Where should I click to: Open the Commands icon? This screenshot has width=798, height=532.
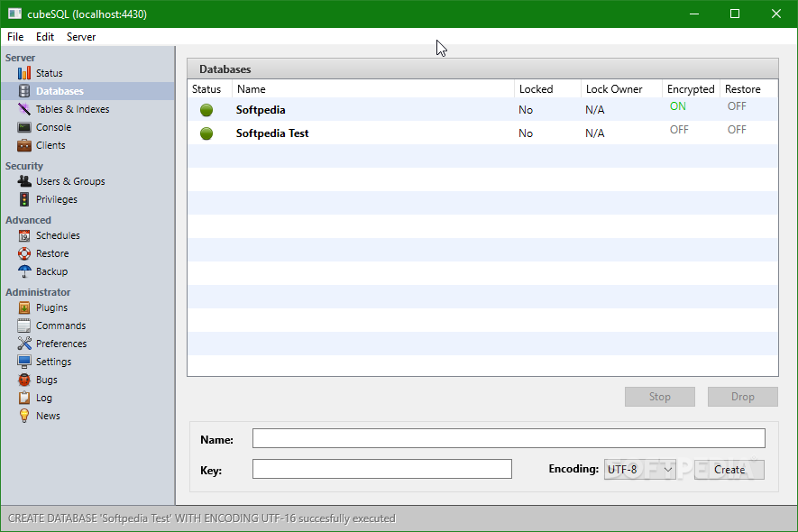(24, 326)
